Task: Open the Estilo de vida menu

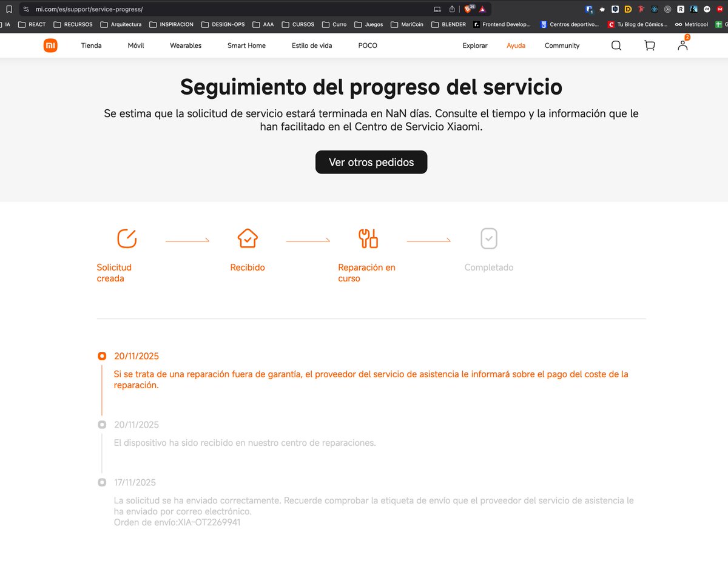Action: tap(312, 45)
